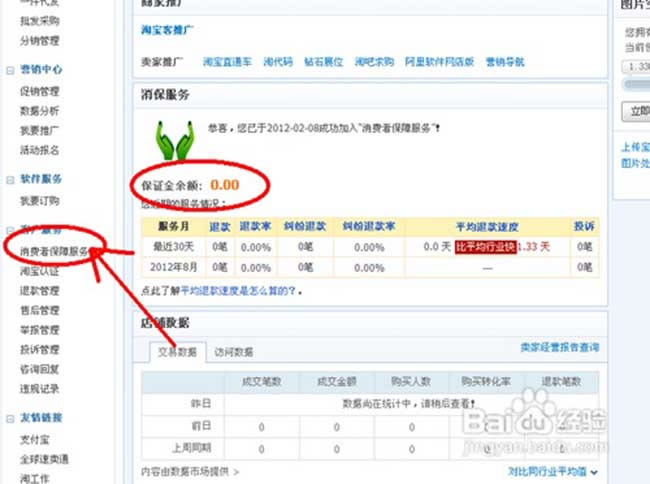
Task: Click the 纠纷退款率 column header link
Action: coord(369,226)
